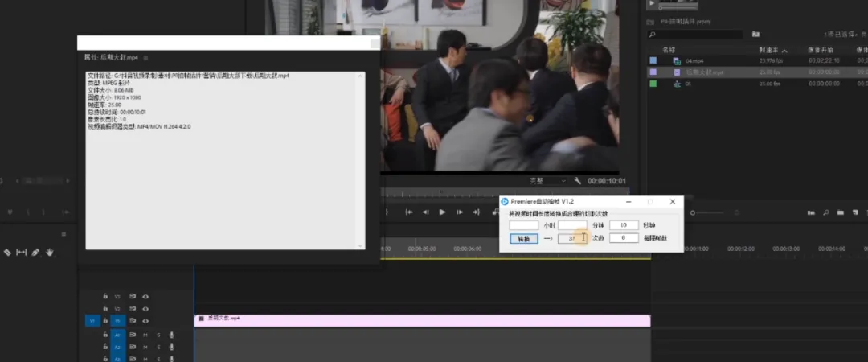868x362 pixels.
Task: Toggle sync lock on V2 track
Action: (x=133, y=309)
